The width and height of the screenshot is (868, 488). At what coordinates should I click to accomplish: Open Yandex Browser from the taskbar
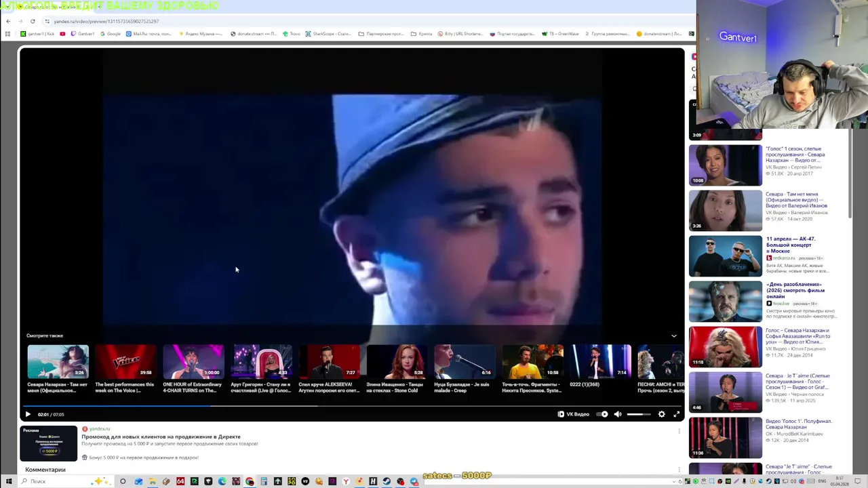click(346, 481)
